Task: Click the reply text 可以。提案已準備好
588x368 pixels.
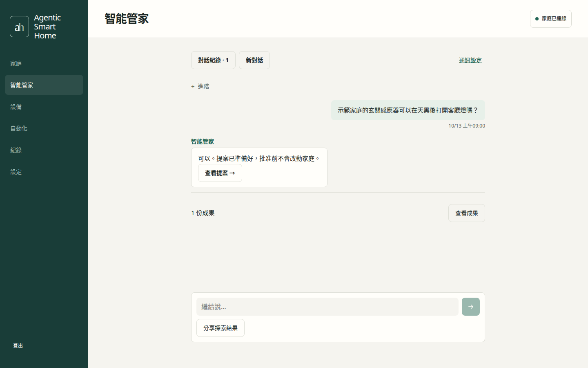Action: [259, 159]
